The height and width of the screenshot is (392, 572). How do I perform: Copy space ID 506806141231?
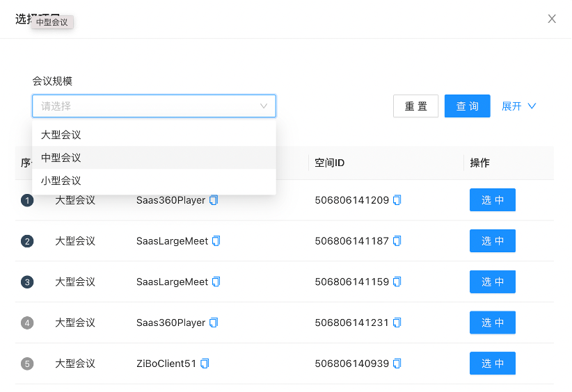(397, 322)
